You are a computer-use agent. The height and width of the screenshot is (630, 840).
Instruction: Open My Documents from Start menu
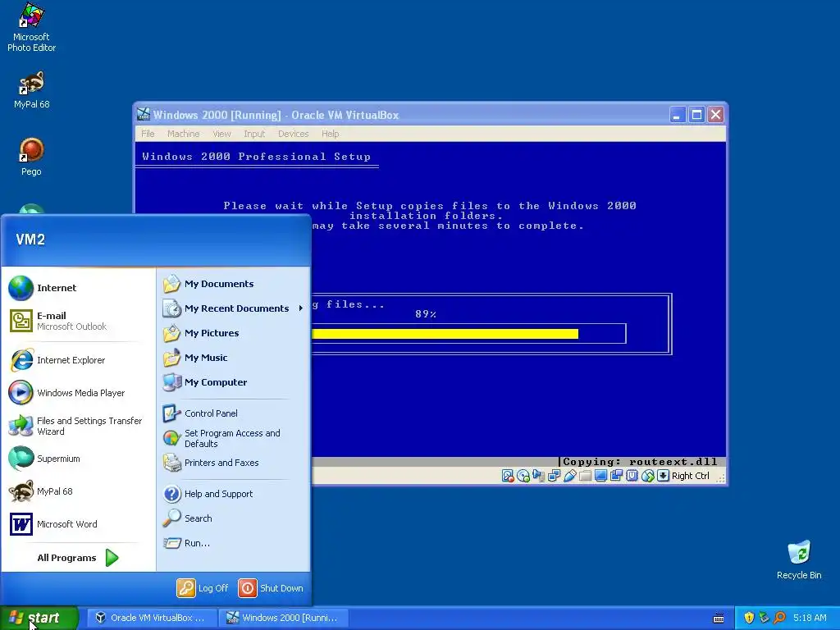click(234, 284)
